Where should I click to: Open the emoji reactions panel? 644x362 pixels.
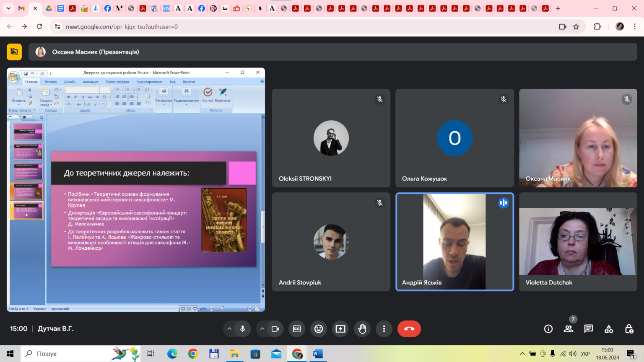[319, 329]
